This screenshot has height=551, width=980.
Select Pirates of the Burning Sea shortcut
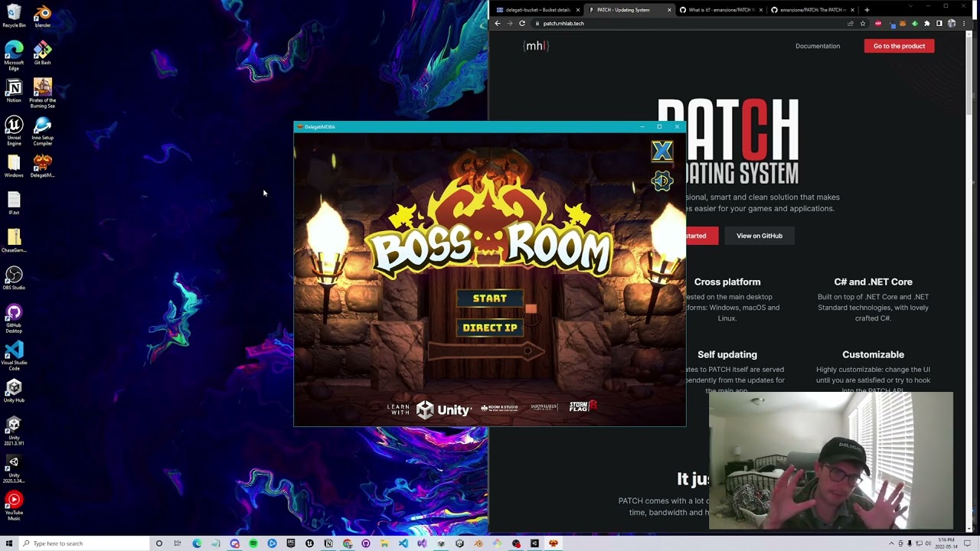tap(42, 93)
